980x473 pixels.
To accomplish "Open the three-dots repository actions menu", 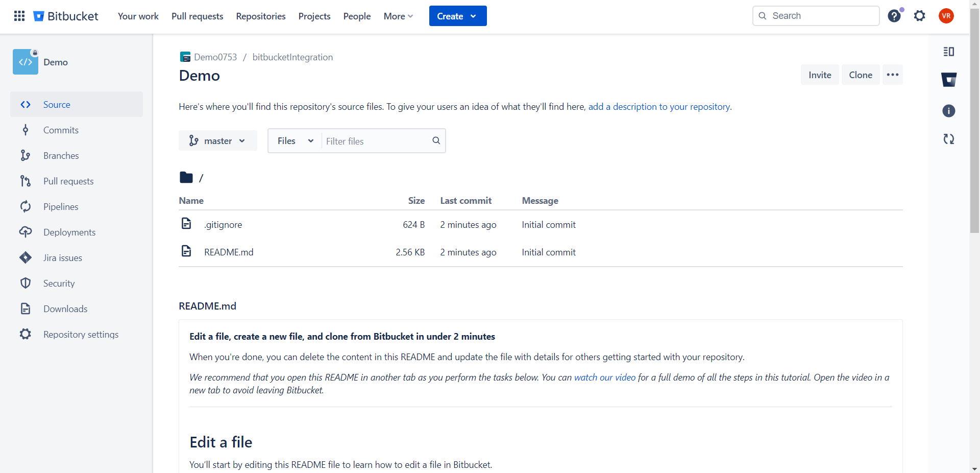I will pos(892,75).
